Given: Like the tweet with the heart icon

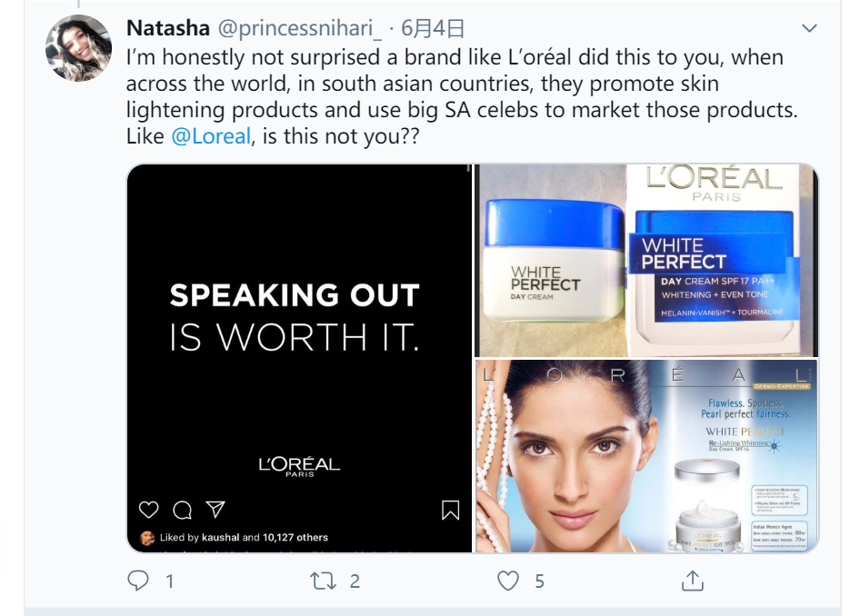Looking at the screenshot, I should 510,581.
